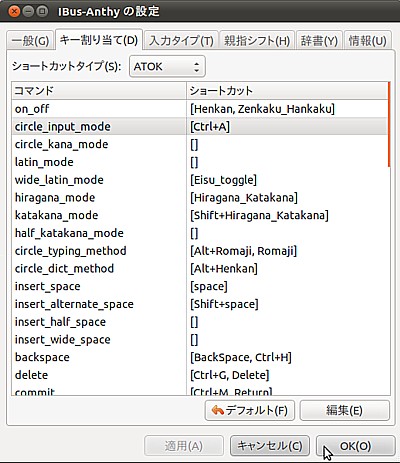Select the katakana_mode command row
This screenshot has width=400, height=463.
(200, 215)
